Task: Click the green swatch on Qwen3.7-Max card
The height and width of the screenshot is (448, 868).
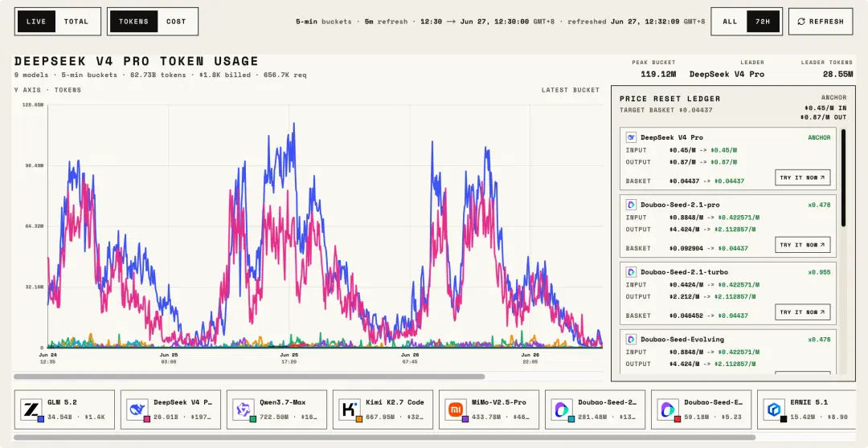Action: pos(253,419)
